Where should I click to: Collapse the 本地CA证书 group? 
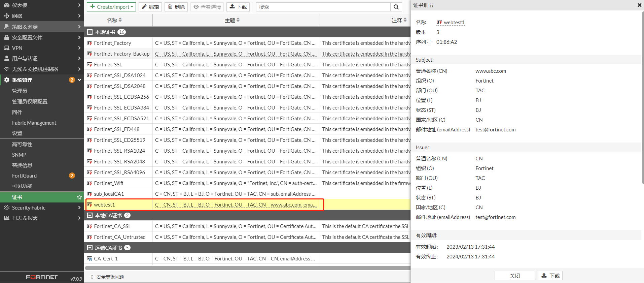click(90, 215)
